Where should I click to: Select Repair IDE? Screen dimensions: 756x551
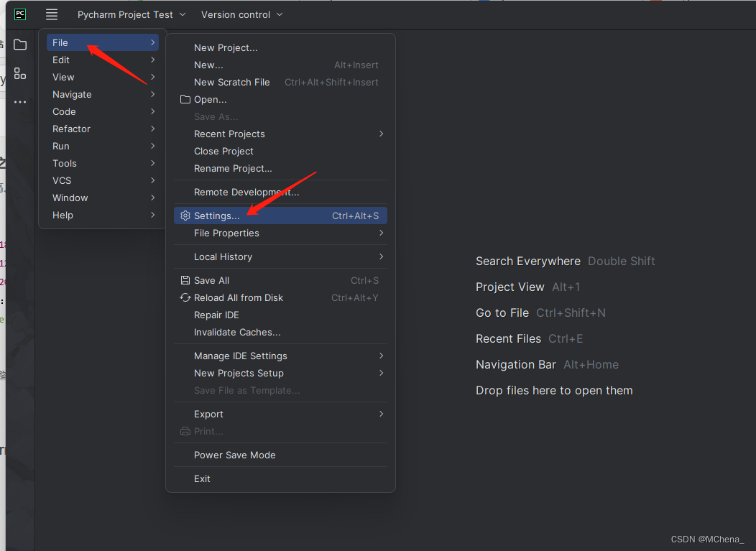(280, 315)
